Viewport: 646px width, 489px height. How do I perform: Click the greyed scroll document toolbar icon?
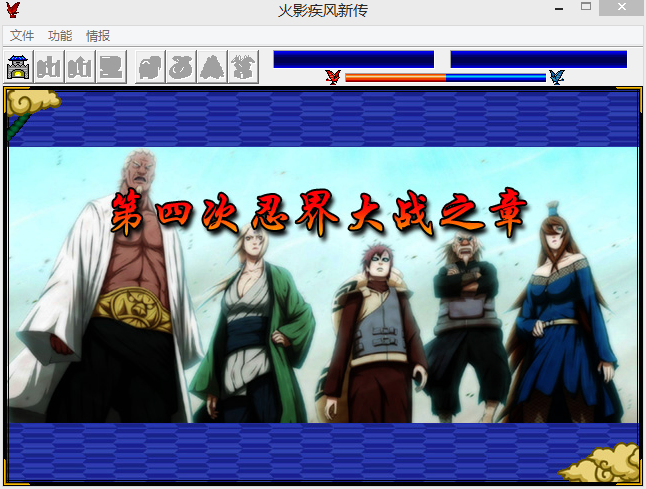[x=111, y=67]
